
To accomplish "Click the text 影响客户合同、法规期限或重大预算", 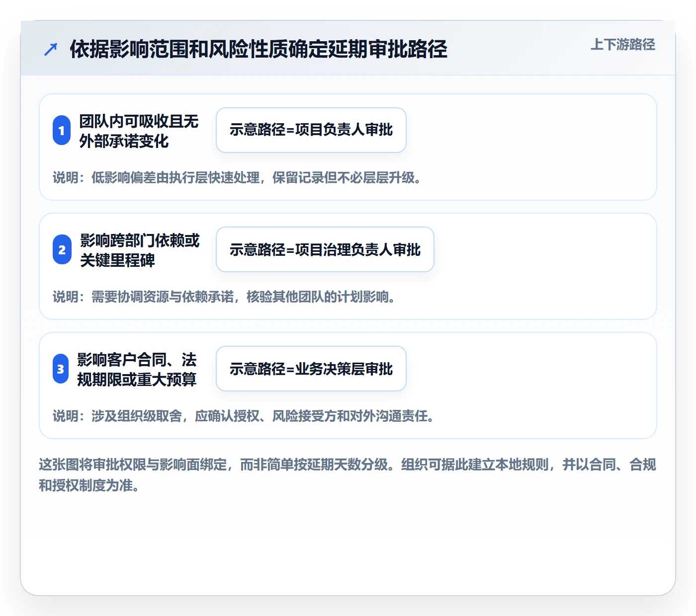I will (x=137, y=369).
